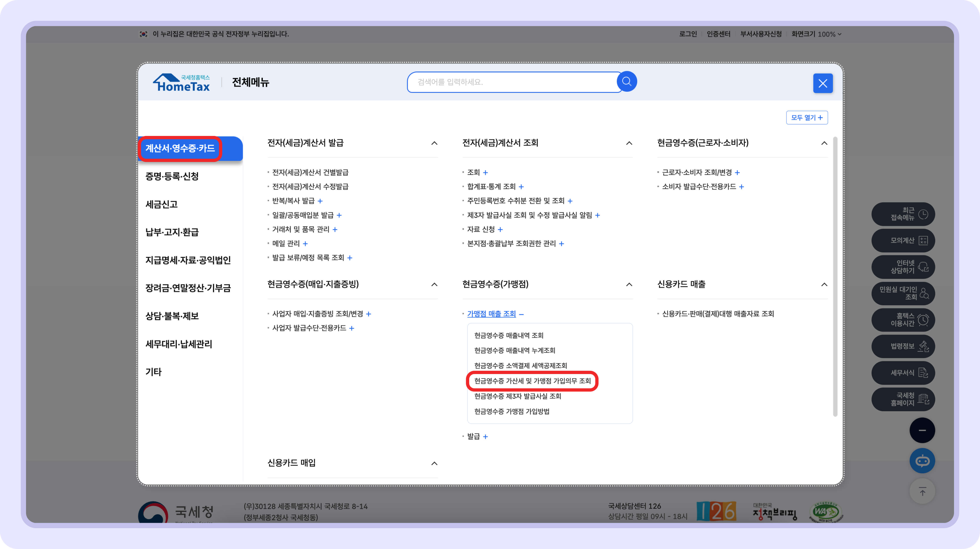Select 증명·등록·신청 side menu item
Viewport: 980px width, 549px height.
172,176
